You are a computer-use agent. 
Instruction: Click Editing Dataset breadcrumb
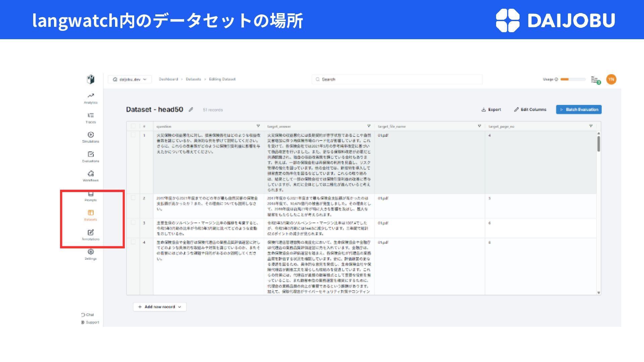coord(222,79)
